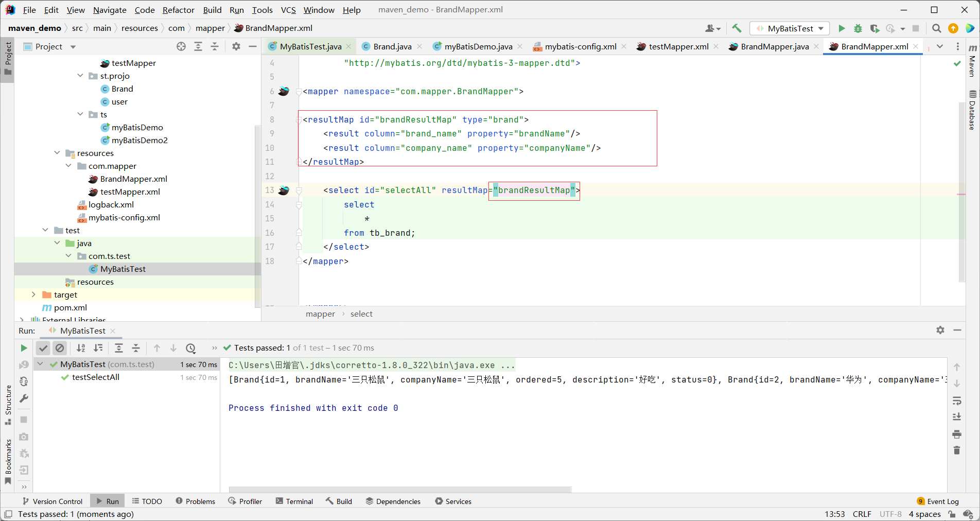
Task: Rerun failed tests icon in Run panel
Action: [x=24, y=365]
